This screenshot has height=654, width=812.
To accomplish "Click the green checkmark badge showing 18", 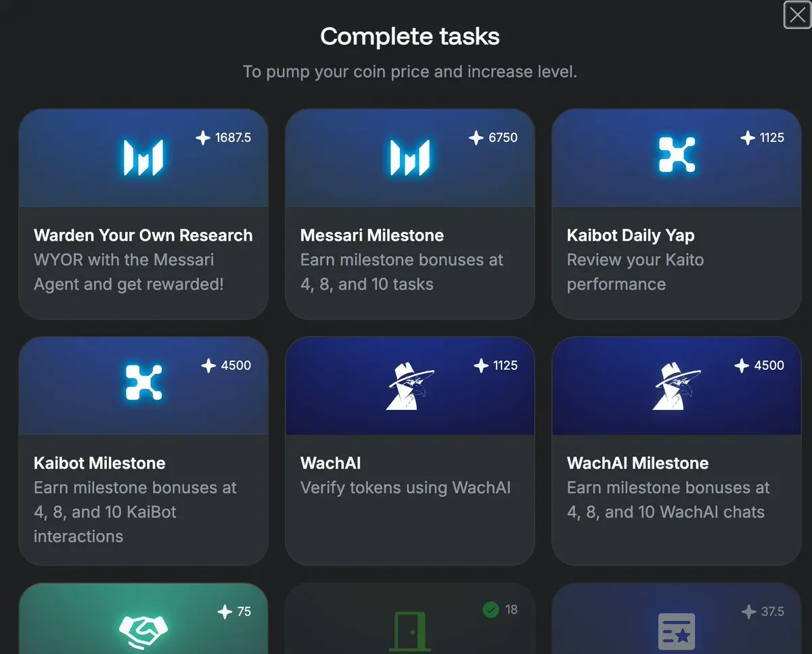I will [499, 610].
